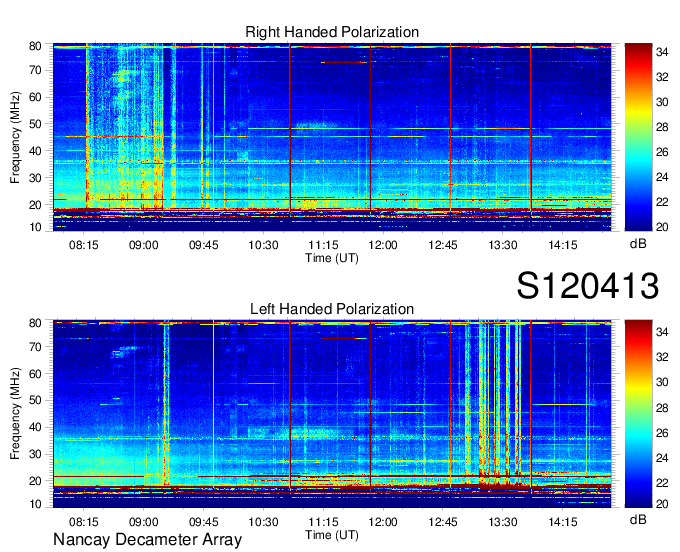This screenshot has width=680, height=552.
Task: Click the 12:45 time tick of Right Handed plot
Action: [x=443, y=245]
